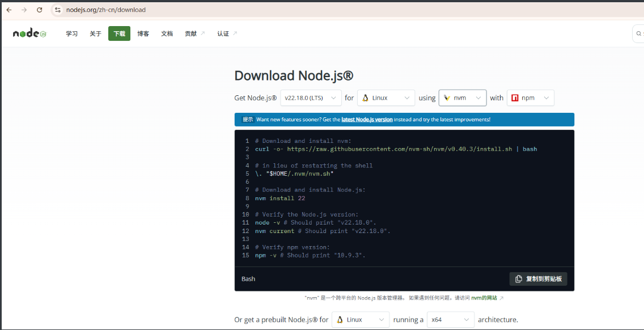644x330 pixels.
Task: Click the arrow icon after nvm的网站
Action: pos(502,298)
